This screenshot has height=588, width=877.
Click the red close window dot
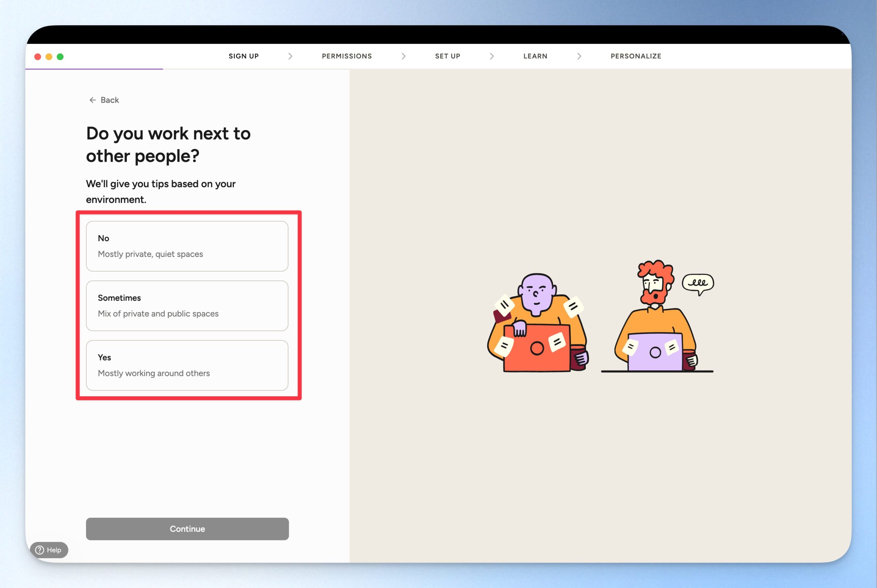[x=37, y=57]
